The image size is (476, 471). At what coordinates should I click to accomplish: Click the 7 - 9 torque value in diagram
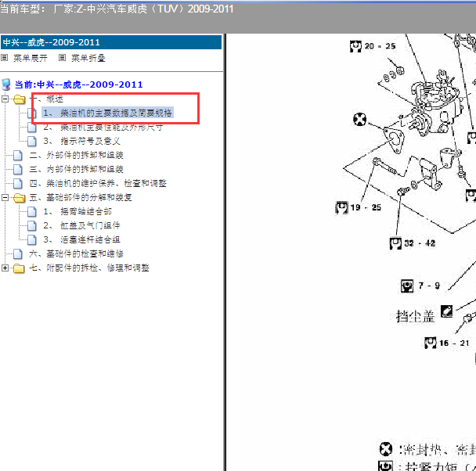pyautogui.click(x=429, y=286)
